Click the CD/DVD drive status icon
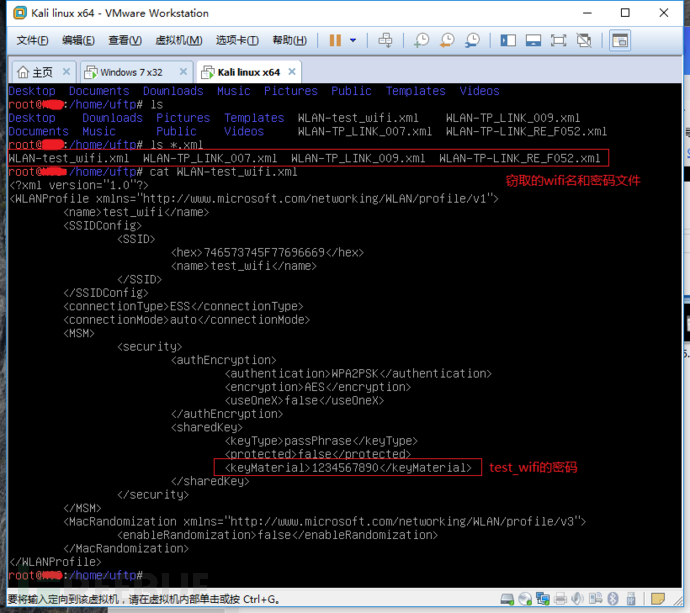This screenshot has width=690, height=613. (x=525, y=599)
